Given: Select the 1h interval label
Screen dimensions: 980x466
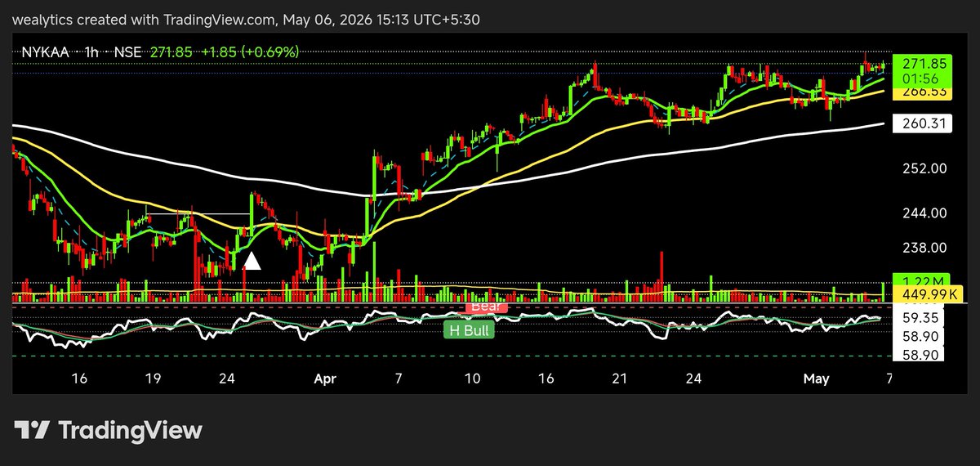Looking at the screenshot, I should point(93,52).
